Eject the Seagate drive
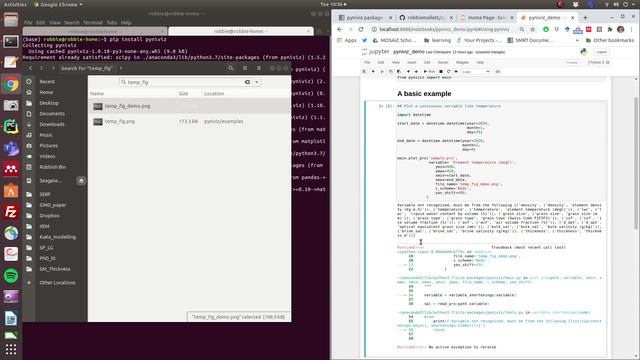Viewport: 640px width, 360px height. [81, 180]
